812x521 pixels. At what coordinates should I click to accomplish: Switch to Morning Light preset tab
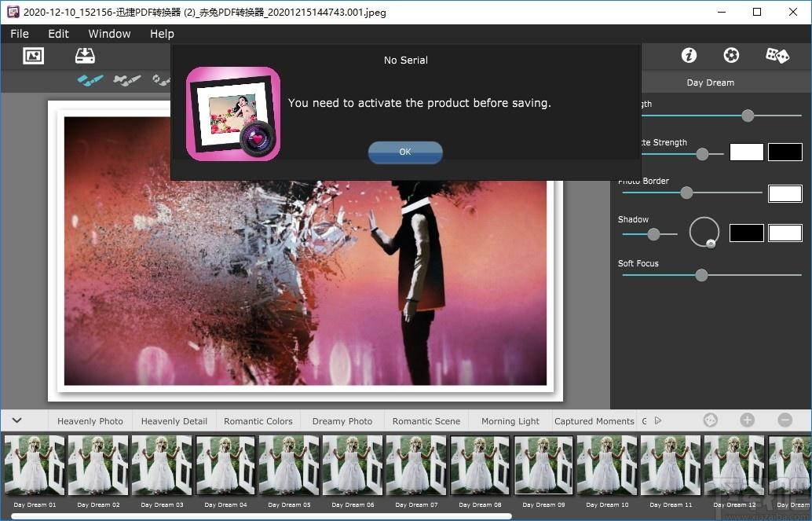tap(510, 421)
